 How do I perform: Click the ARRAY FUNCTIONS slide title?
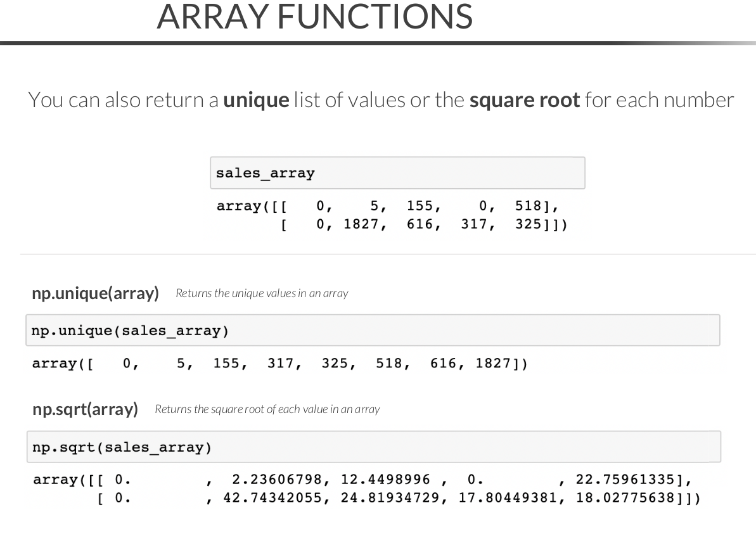click(x=314, y=16)
